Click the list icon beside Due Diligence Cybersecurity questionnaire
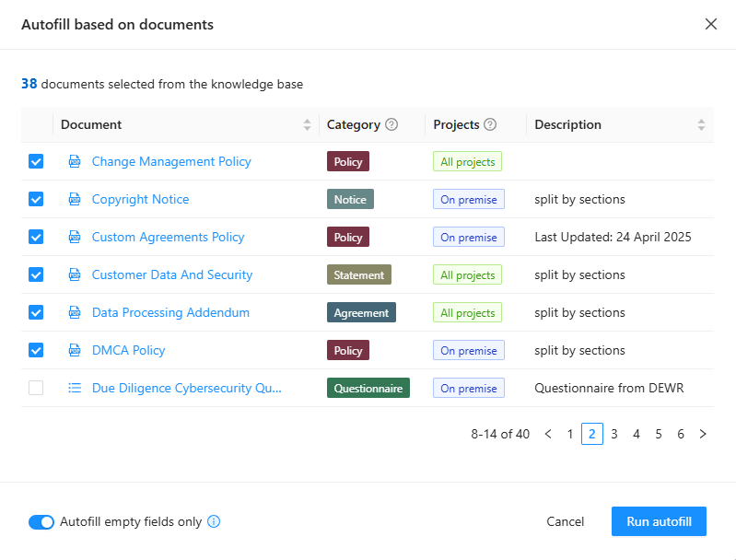Screen dimensions: 736x560 point(75,389)
